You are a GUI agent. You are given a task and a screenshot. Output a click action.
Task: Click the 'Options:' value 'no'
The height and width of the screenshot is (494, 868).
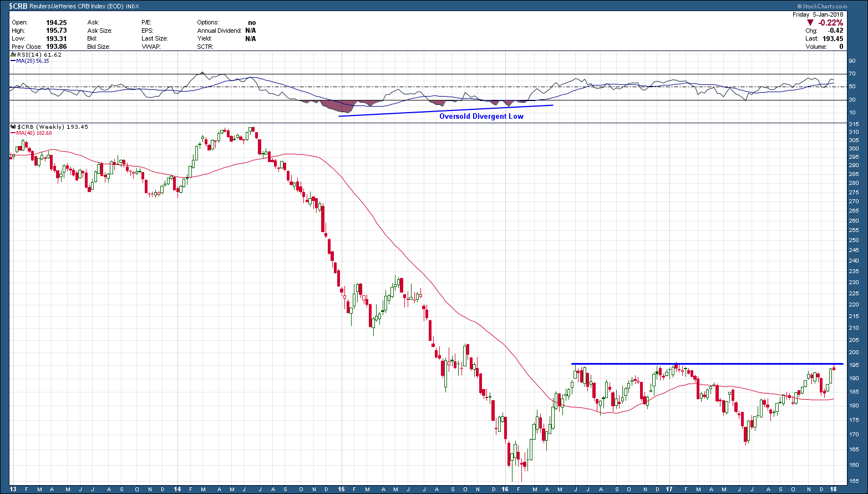tap(252, 23)
